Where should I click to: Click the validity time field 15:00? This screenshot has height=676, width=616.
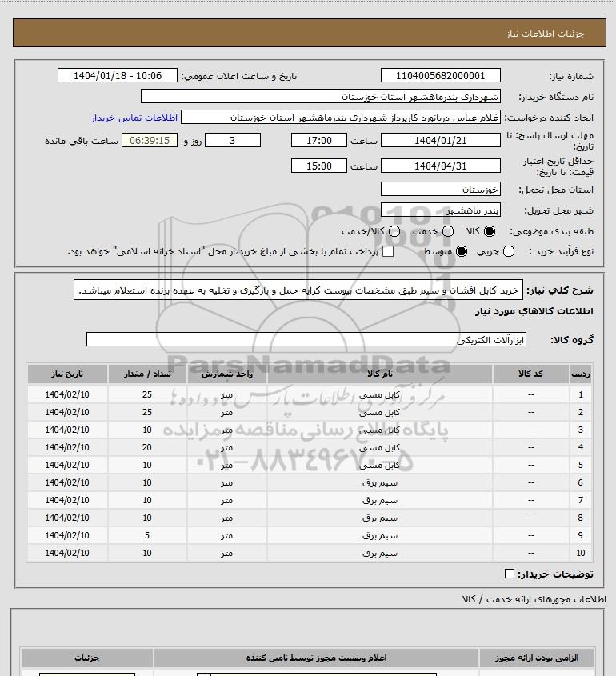pyautogui.click(x=319, y=166)
